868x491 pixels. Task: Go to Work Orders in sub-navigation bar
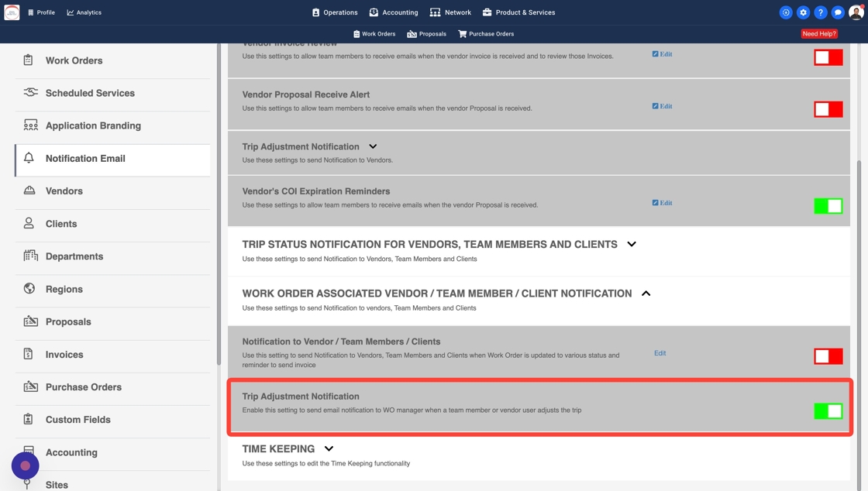pos(374,34)
